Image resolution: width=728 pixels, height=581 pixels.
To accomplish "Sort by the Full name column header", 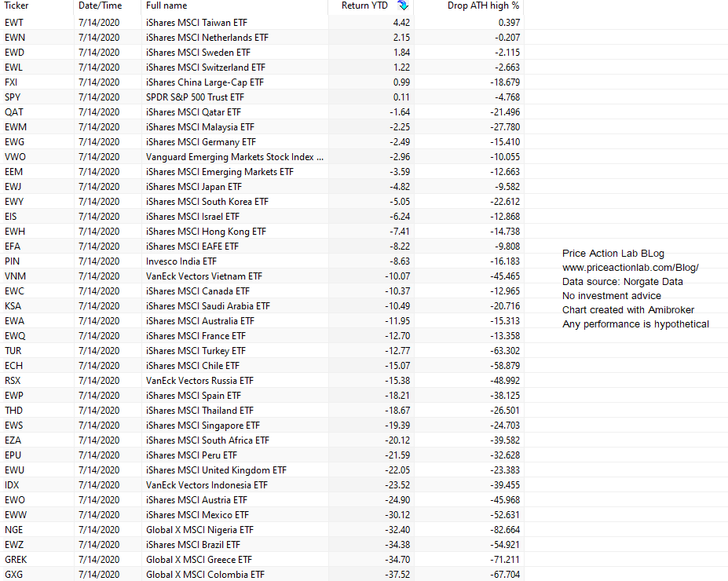I will point(166,5).
